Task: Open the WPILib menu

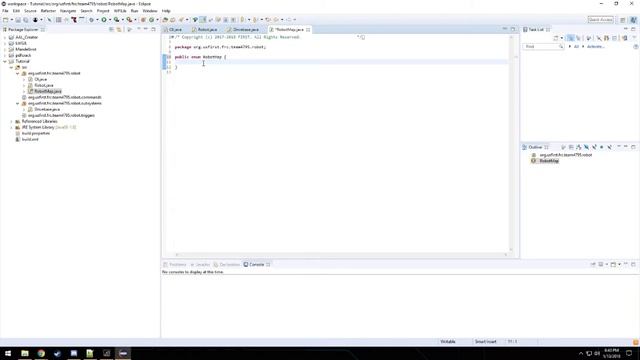Action: (x=120, y=11)
